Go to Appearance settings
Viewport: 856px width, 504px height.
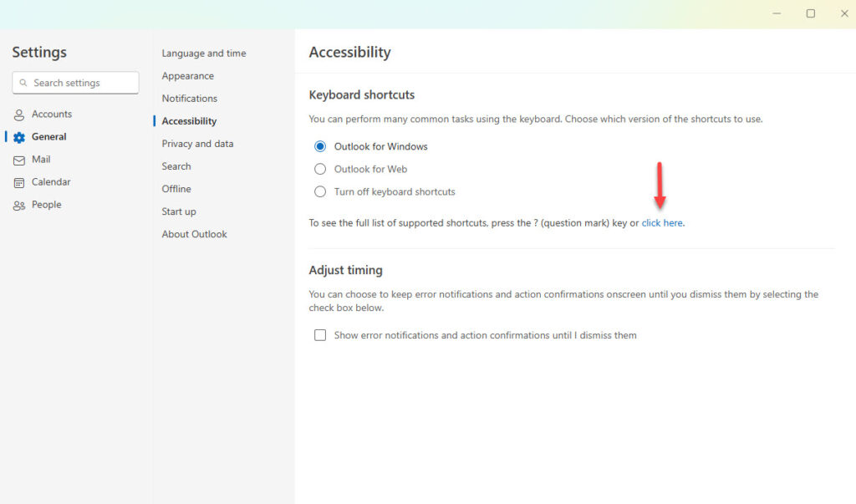point(188,76)
